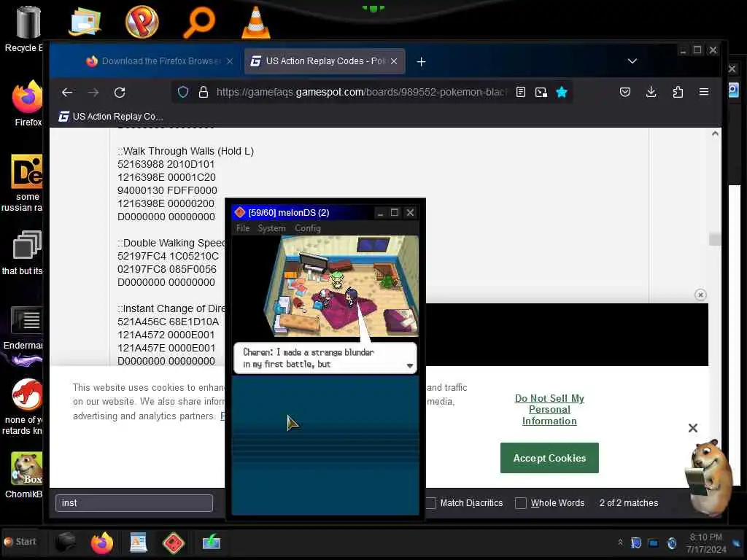This screenshot has height=560, width=747.
Task: Click code line 52163988 2010D101
Action: pyautogui.click(x=166, y=164)
